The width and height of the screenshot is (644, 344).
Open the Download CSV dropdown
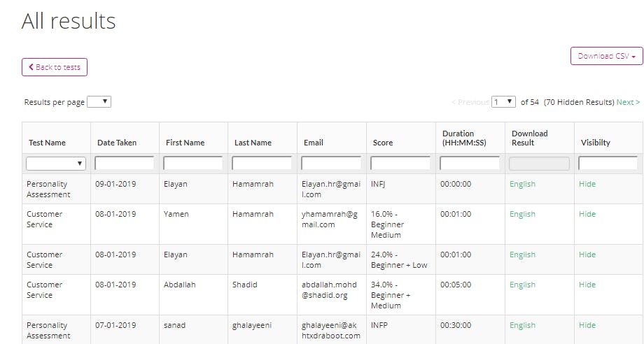click(x=606, y=56)
